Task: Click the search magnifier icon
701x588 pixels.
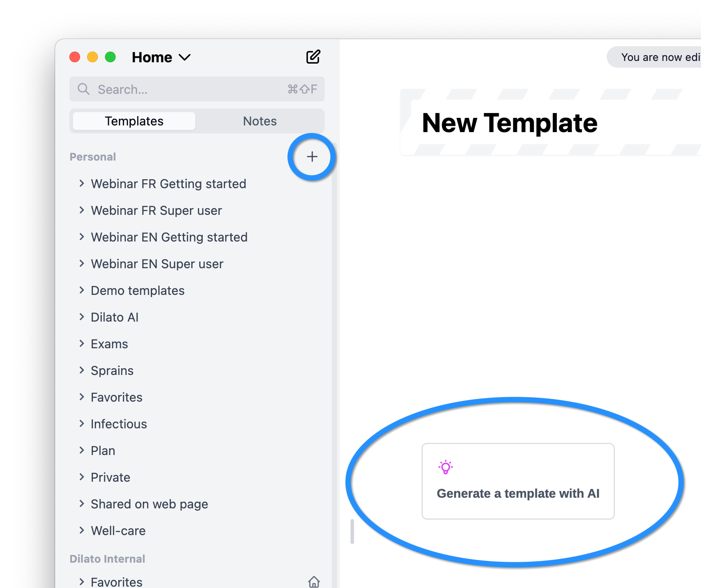Action: [84, 89]
